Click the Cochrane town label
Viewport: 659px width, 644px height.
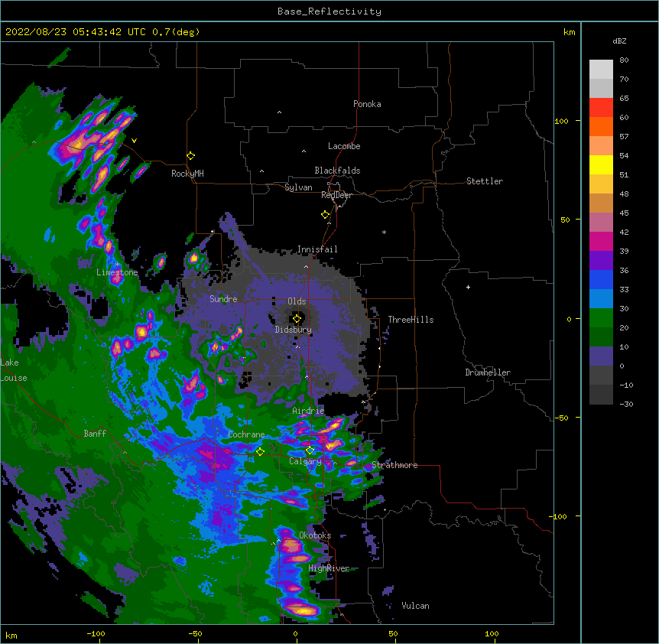pos(246,434)
